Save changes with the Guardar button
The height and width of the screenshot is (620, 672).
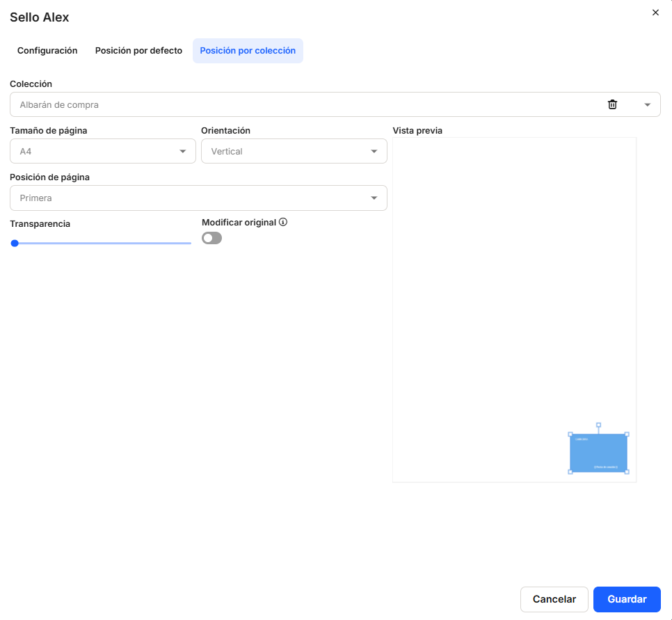pos(627,599)
